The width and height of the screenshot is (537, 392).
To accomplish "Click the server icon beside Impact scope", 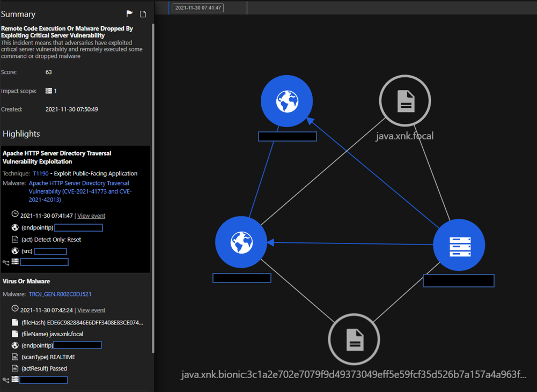I will point(49,91).
